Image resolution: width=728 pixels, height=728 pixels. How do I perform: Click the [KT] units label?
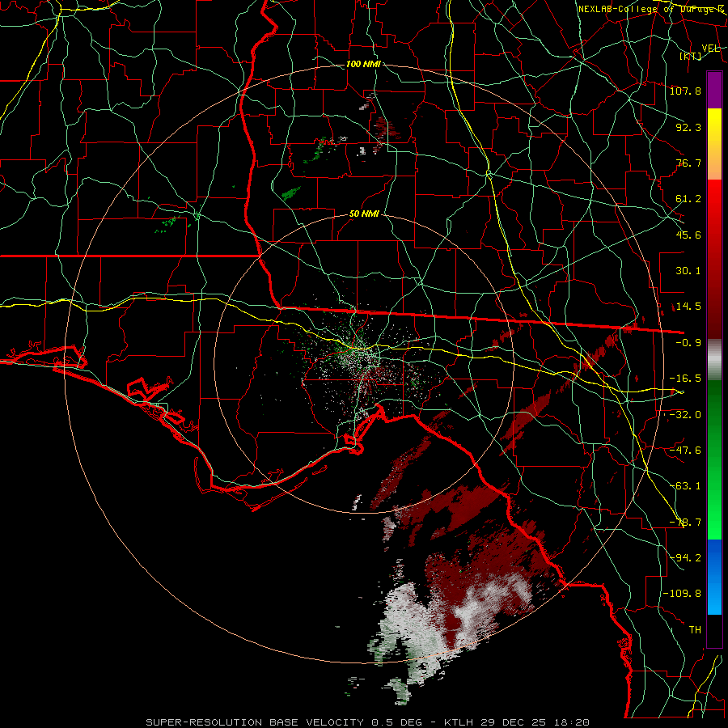tap(691, 56)
